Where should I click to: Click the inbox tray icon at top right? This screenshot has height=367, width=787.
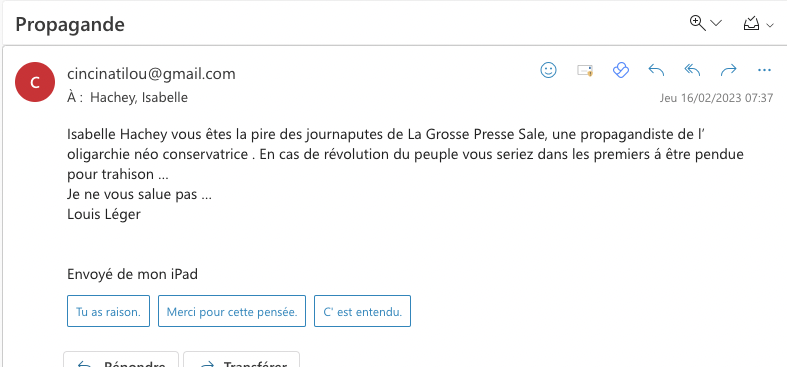coord(751,24)
